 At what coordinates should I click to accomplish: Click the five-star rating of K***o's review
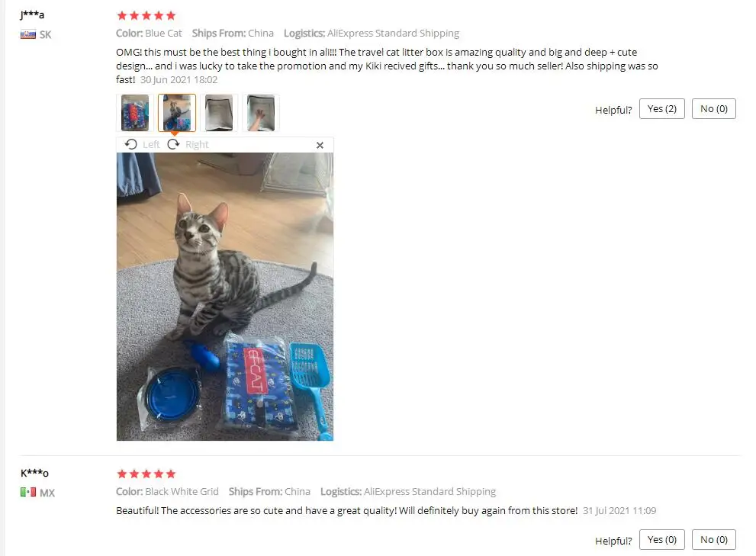pyautogui.click(x=146, y=474)
